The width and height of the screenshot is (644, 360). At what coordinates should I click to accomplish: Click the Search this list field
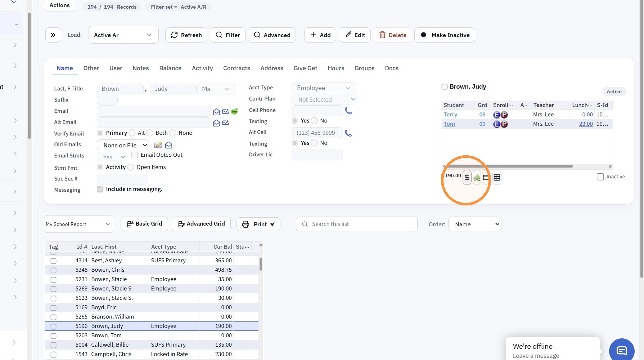(x=357, y=224)
